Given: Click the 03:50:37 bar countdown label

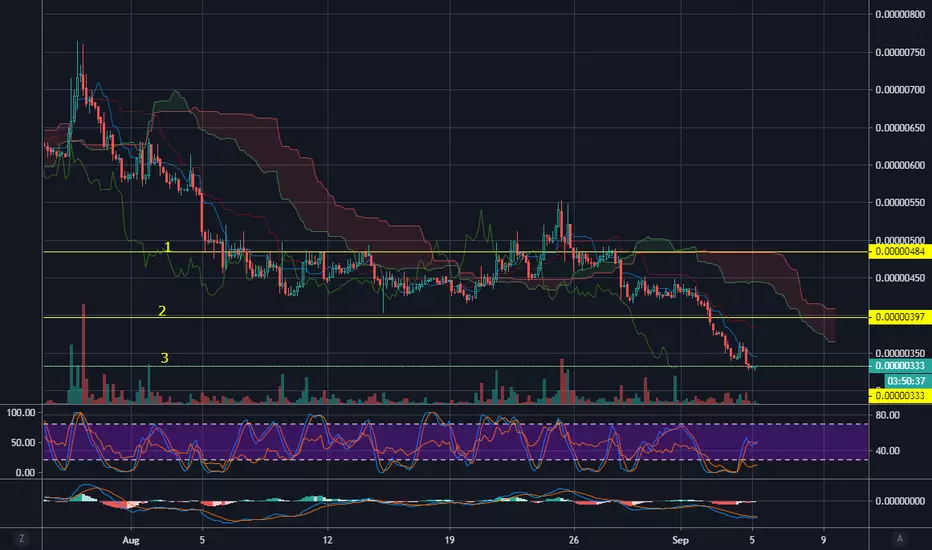Looking at the screenshot, I should (907, 381).
